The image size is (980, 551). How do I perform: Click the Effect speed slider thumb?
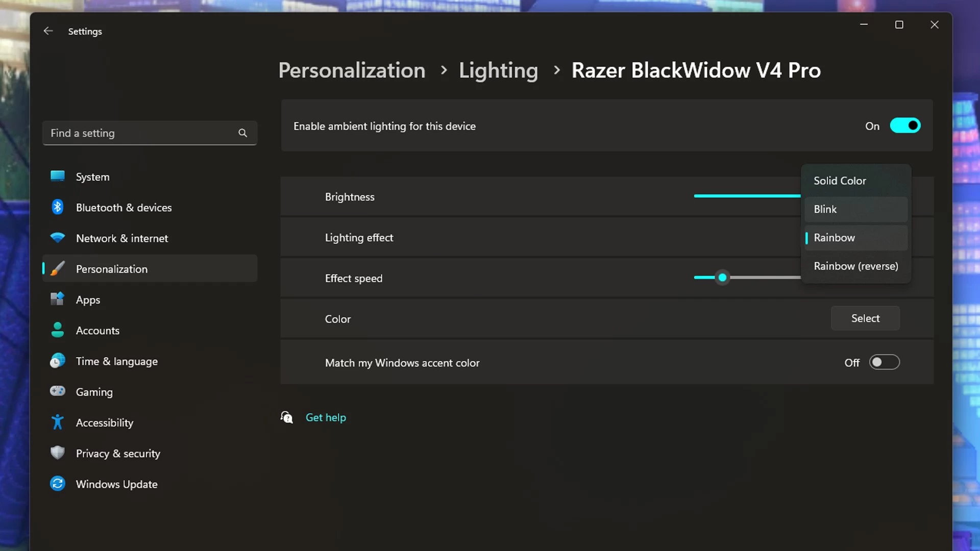pos(722,278)
